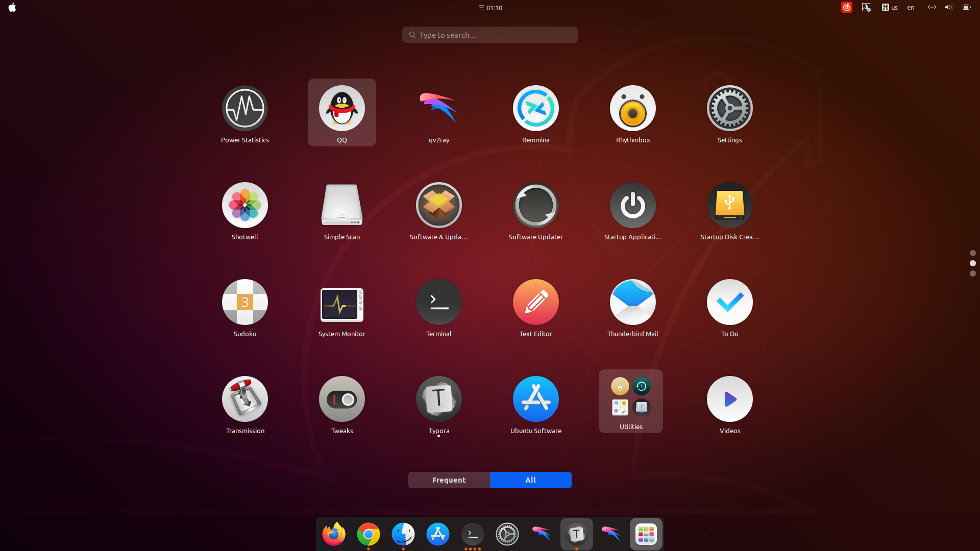Open Typora markdown editor
This screenshot has width=980, height=551.
click(438, 398)
